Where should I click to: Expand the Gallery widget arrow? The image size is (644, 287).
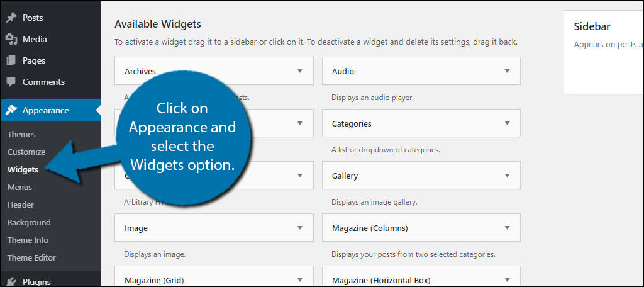pos(508,176)
